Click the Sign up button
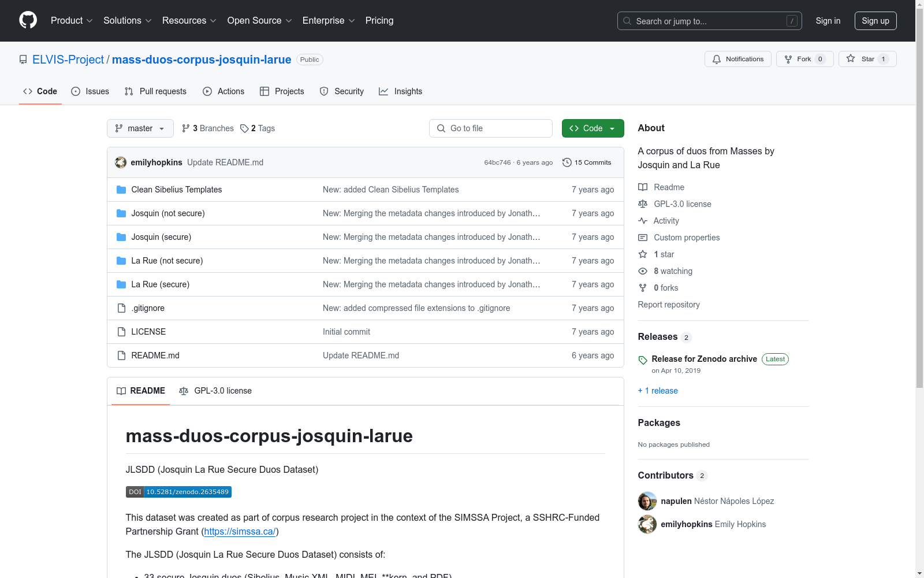This screenshot has width=924, height=578. point(875,21)
